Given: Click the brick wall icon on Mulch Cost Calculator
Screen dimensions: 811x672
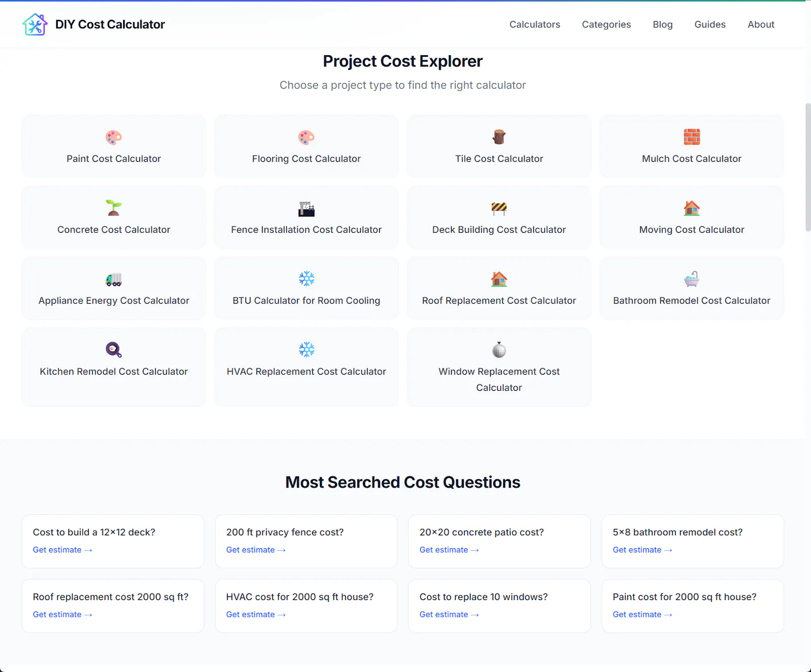Looking at the screenshot, I should pyautogui.click(x=691, y=137).
